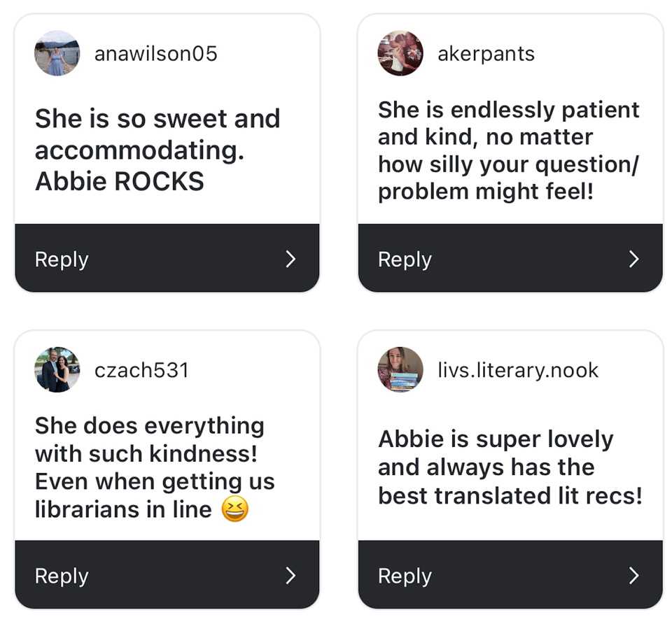Click chevron arrow on livs.literary.nook's reply bar
Image resolution: width=672 pixels, height=631 pixels.
pyautogui.click(x=633, y=576)
